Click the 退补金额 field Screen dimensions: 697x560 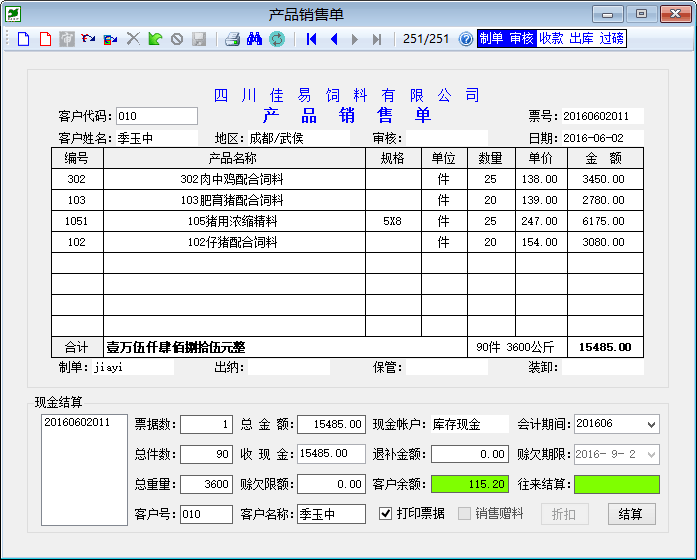(x=470, y=454)
